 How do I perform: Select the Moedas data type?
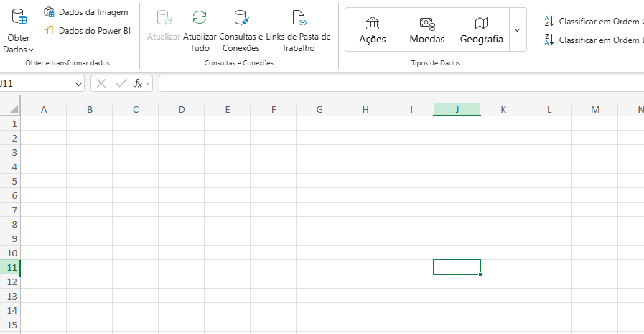[x=427, y=30]
